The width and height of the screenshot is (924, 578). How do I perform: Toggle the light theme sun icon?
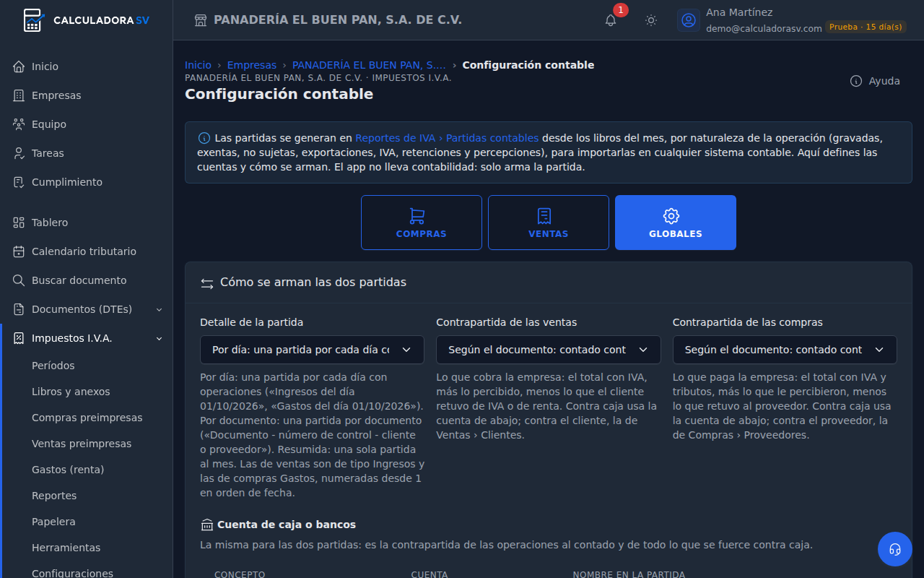[651, 20]
